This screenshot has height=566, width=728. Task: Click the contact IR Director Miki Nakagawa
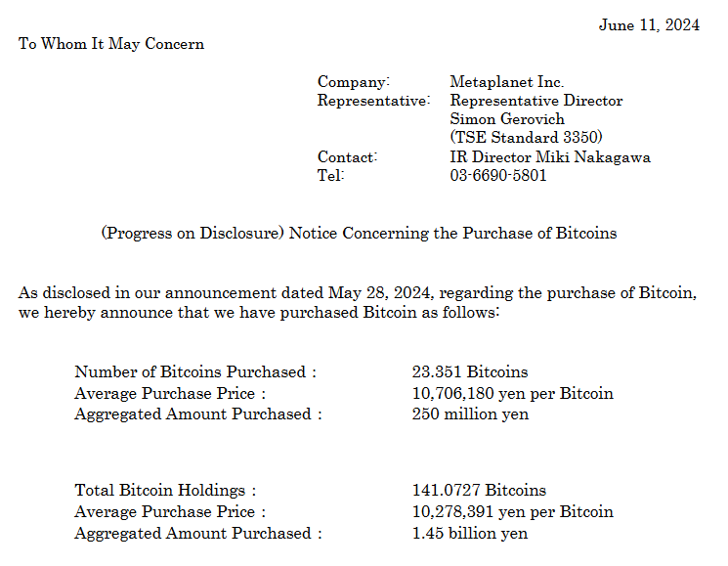[x=549, y=157]
